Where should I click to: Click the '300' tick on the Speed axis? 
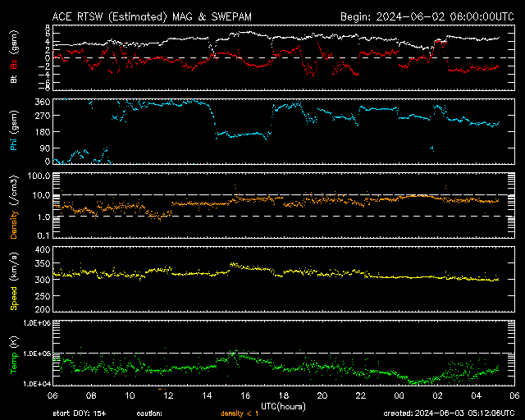(x=43, y=280)
